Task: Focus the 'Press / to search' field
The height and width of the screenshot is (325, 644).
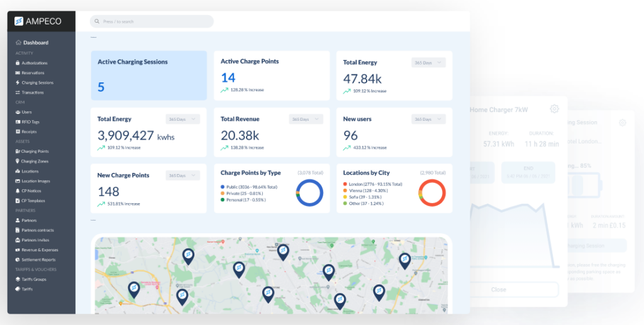Action: (x=152, y=21)
